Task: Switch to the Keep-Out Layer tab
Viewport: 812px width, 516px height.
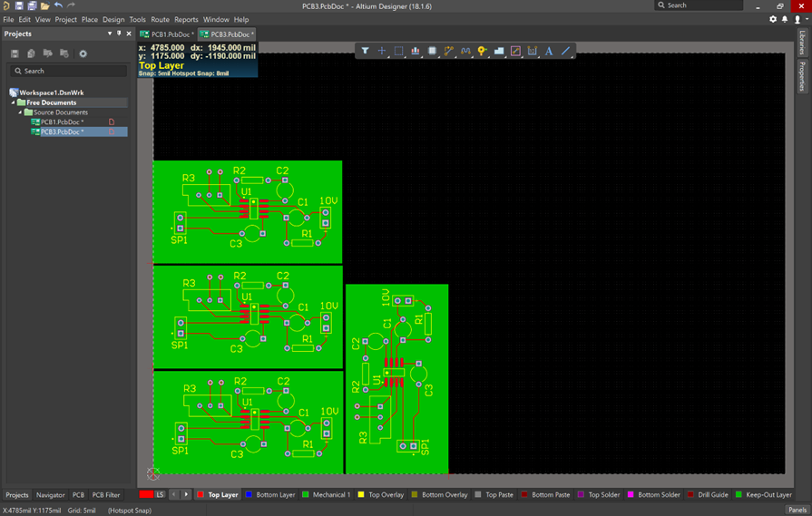Action: (x=764, y=494)
